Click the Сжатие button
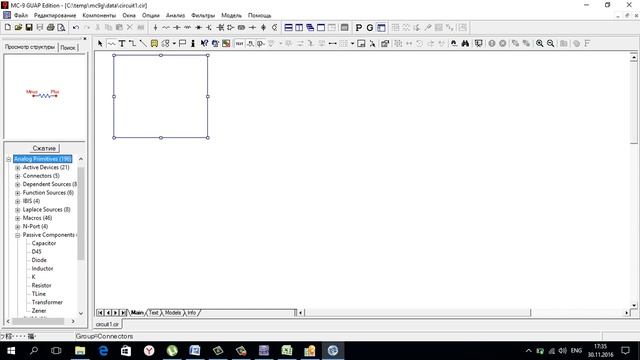The height and width of the screenshot is (360, 640). [x=44, y=148]
